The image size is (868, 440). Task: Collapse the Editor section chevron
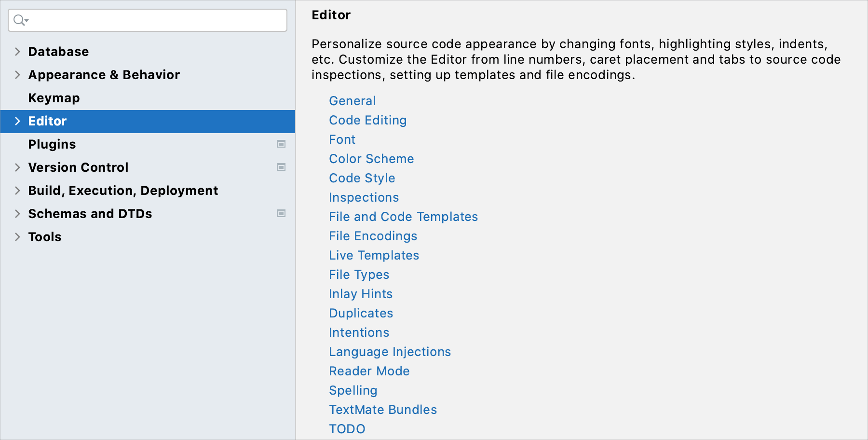click(17, 121)
